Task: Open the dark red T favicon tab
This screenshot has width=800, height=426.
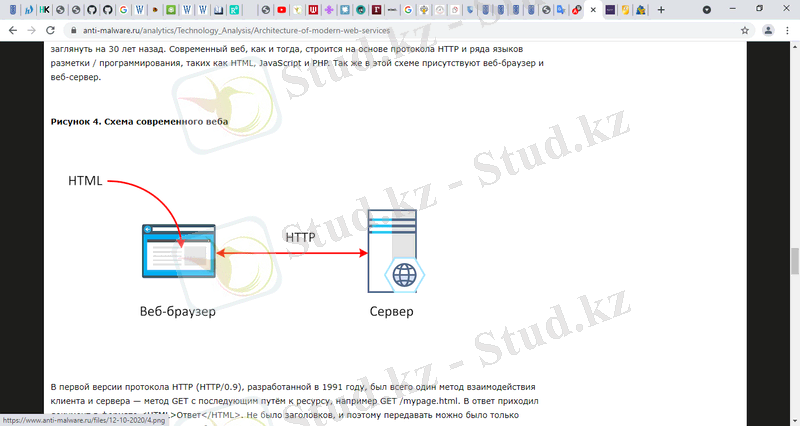Action: pos(377,10)
